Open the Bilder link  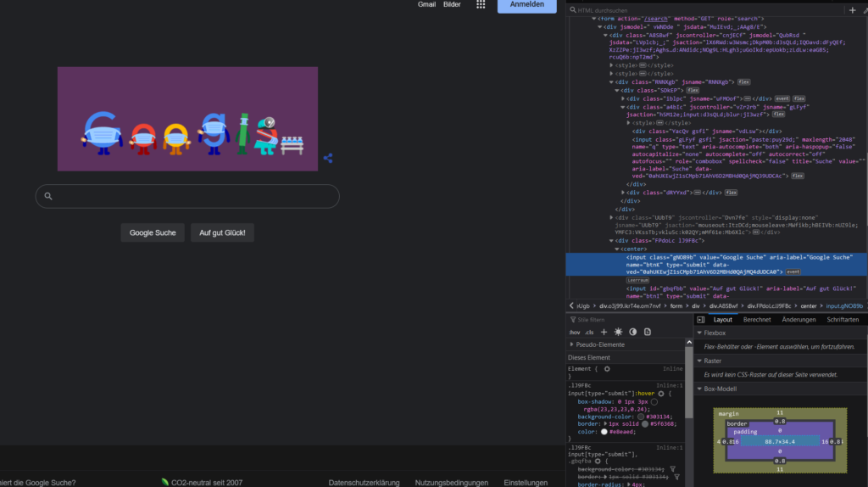click(x=452, y=4)
